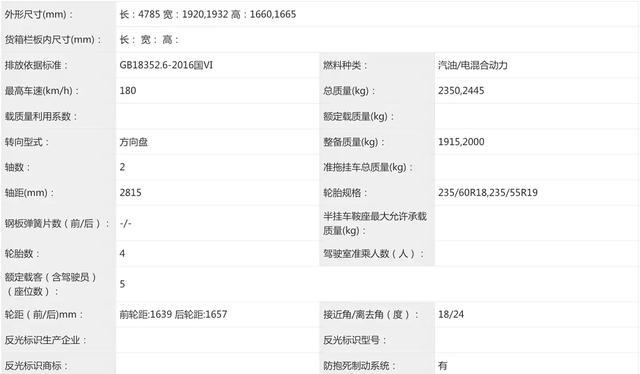Select the 燃料种类 label cell
This screenshot has width=640, height=374.
pos(377,65)
